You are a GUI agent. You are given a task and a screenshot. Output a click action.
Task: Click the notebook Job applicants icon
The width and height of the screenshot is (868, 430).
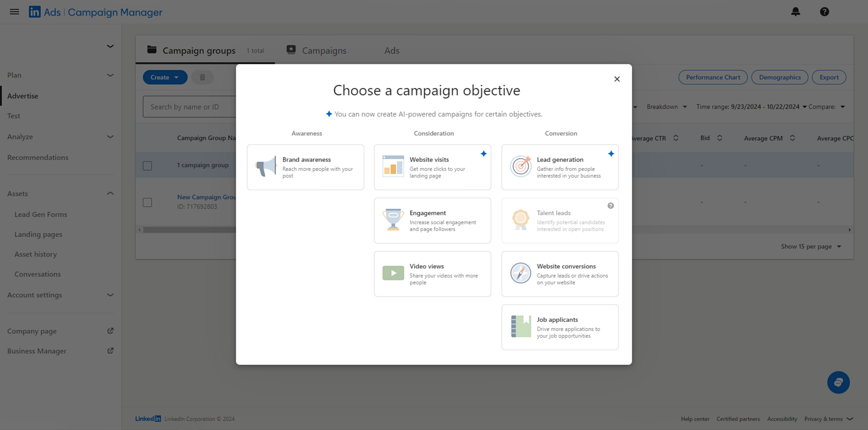(521, 326)
